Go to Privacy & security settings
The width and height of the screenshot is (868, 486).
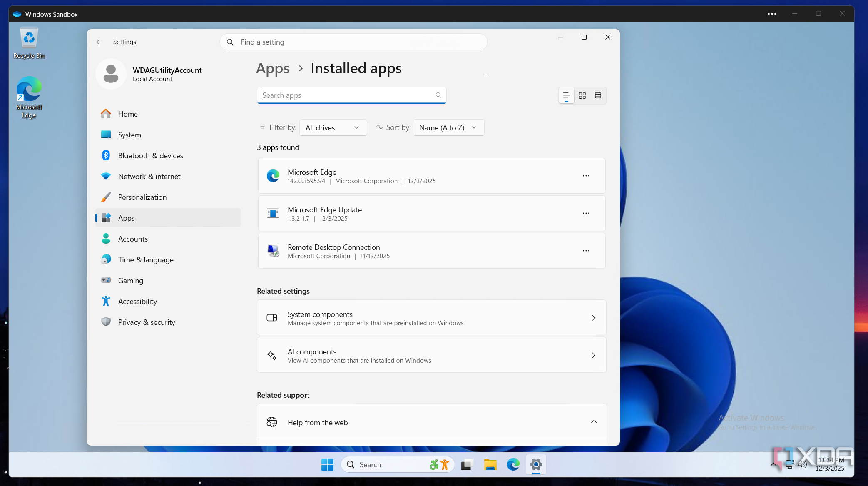click(147, 322)
